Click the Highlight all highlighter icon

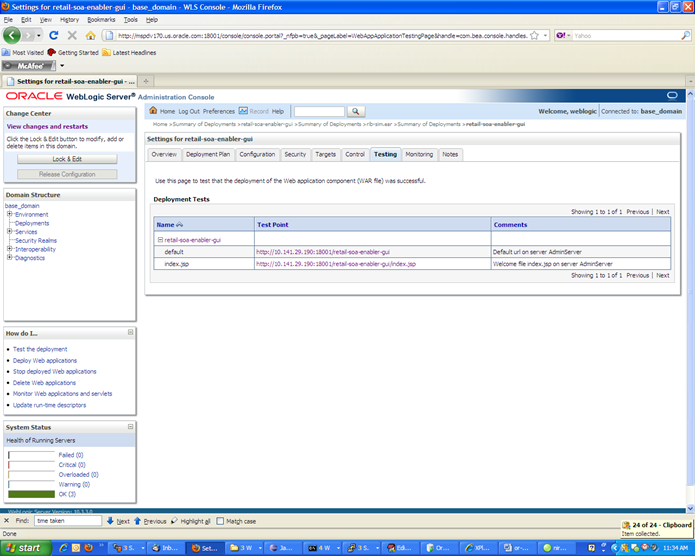pos(174,521)
